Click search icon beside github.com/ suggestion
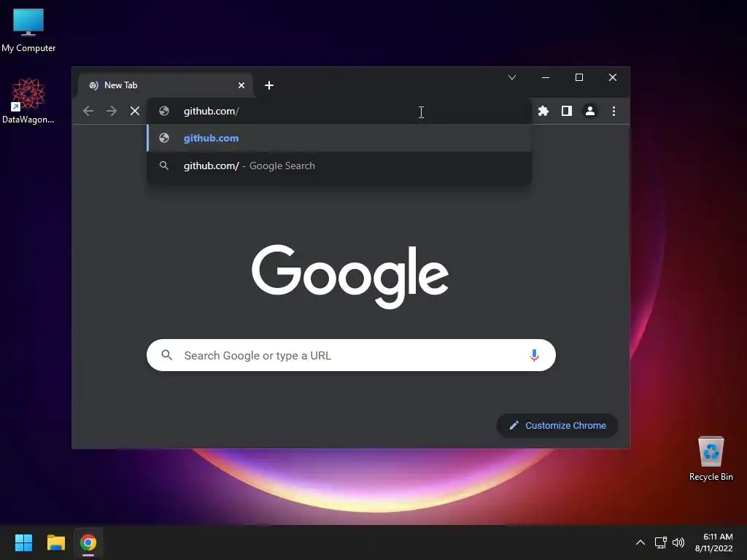The width and height of the screenshot is (747, 560). point(164,166)
